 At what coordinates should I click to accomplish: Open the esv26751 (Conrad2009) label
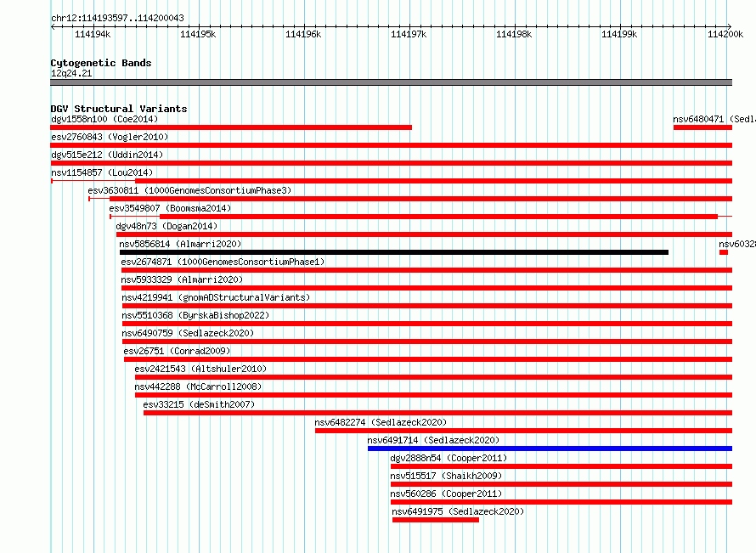click(177, 351)
